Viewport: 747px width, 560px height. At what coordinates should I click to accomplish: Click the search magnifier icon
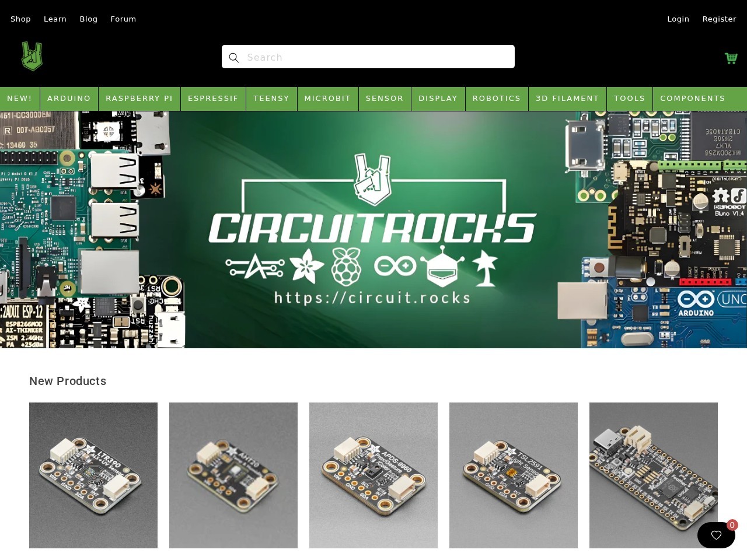[x=234, y=57]
